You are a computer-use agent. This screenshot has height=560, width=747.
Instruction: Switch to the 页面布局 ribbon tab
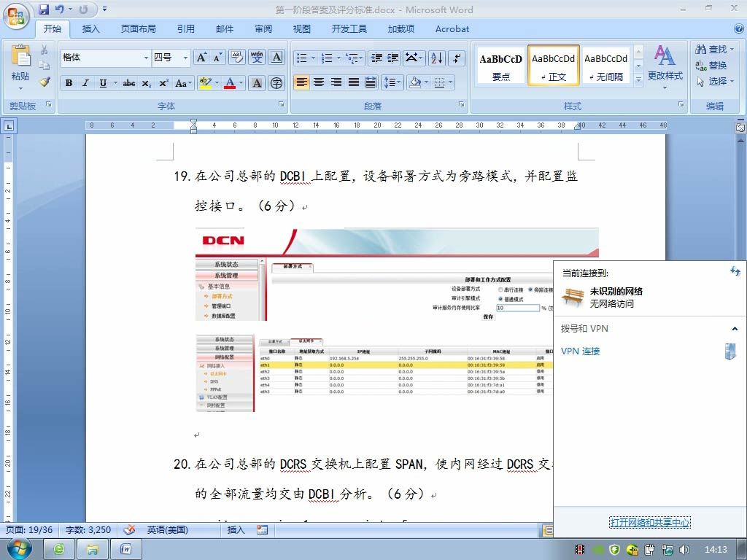point(138,29)
